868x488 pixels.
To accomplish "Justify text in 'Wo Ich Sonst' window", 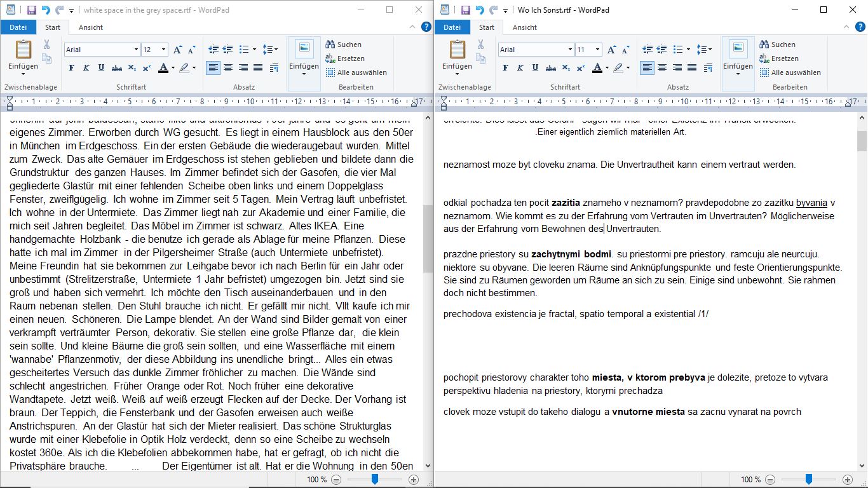I will [692, 68].
